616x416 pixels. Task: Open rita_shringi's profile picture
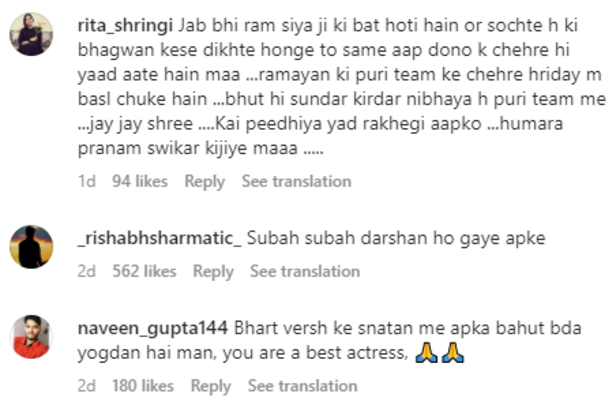coord(31,34)
